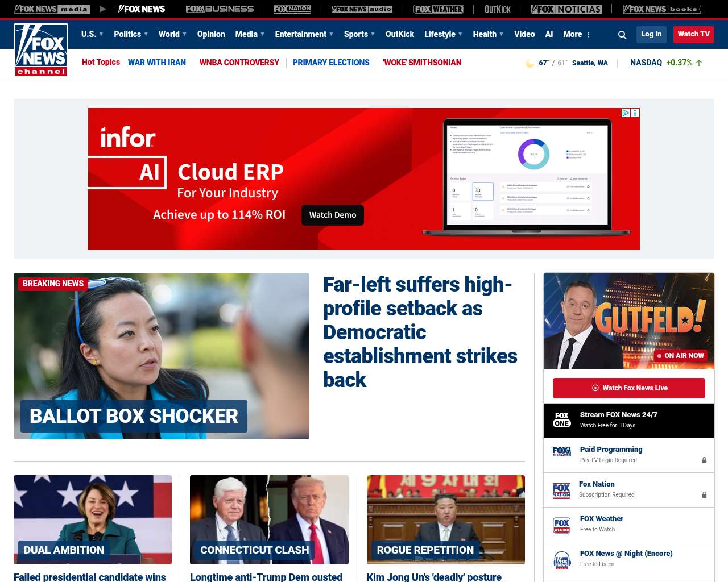Click the Fox Business icon beside Paid Programming
The image size is (728, 582).
coord(562,452)
